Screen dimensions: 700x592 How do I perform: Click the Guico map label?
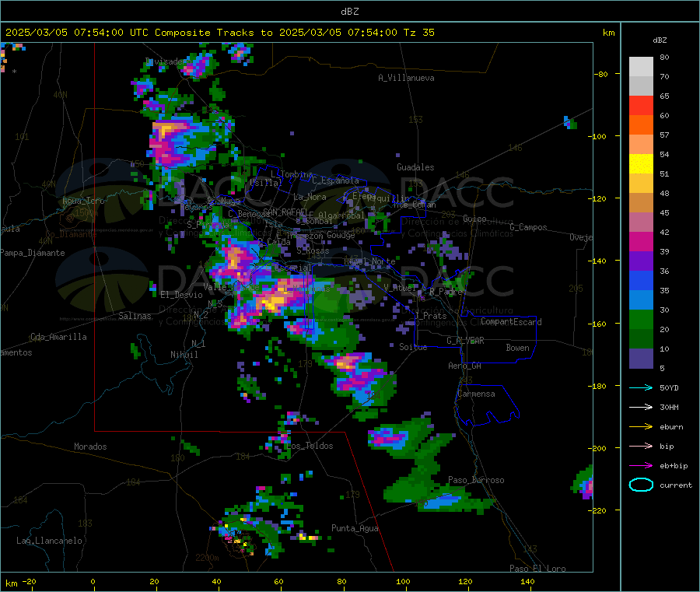click(474, 219)
